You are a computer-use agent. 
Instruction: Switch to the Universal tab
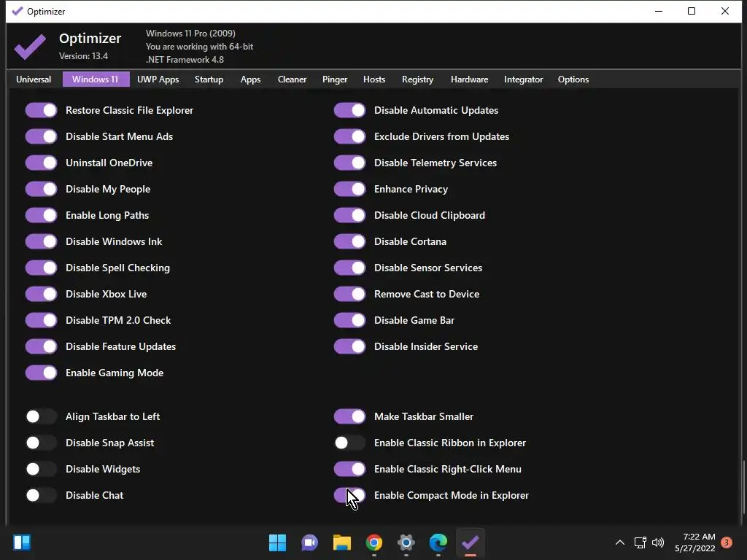pyautogui.click(x=34, y=79)
